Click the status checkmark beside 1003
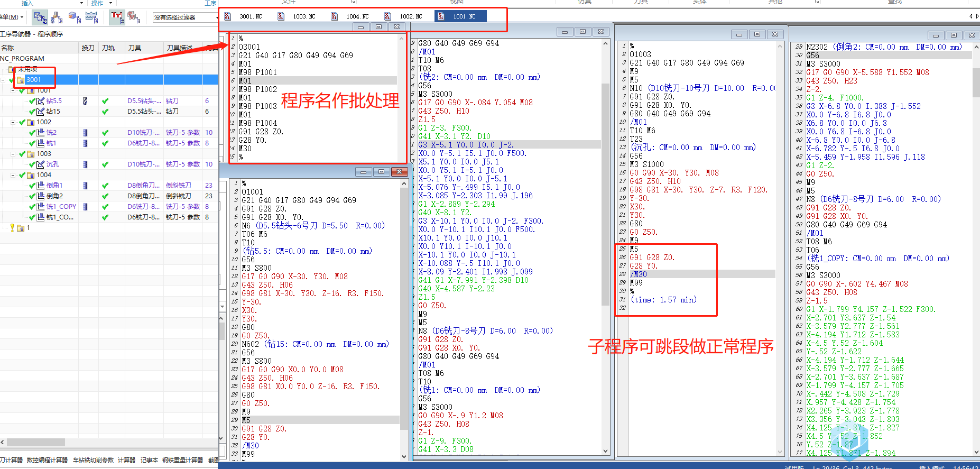This screenshot has height=469, width=980. point(22,154)
